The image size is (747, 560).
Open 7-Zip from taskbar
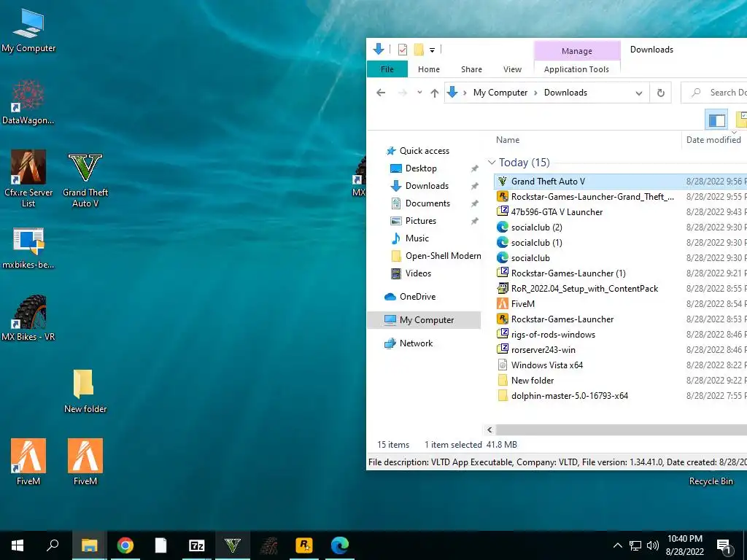pos(196,545)
